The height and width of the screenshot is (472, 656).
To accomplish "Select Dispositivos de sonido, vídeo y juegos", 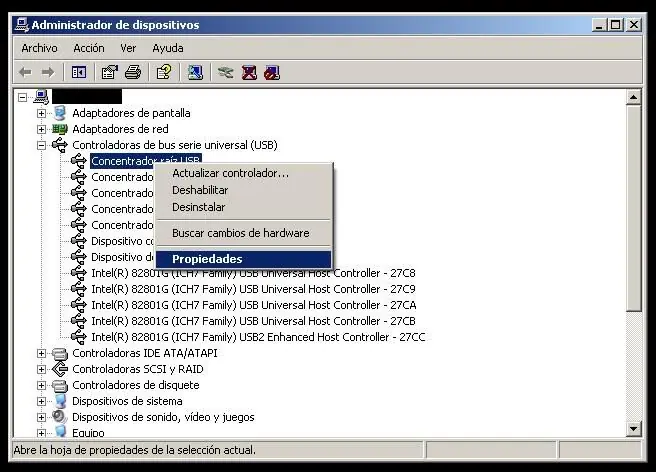I will 163,417.
